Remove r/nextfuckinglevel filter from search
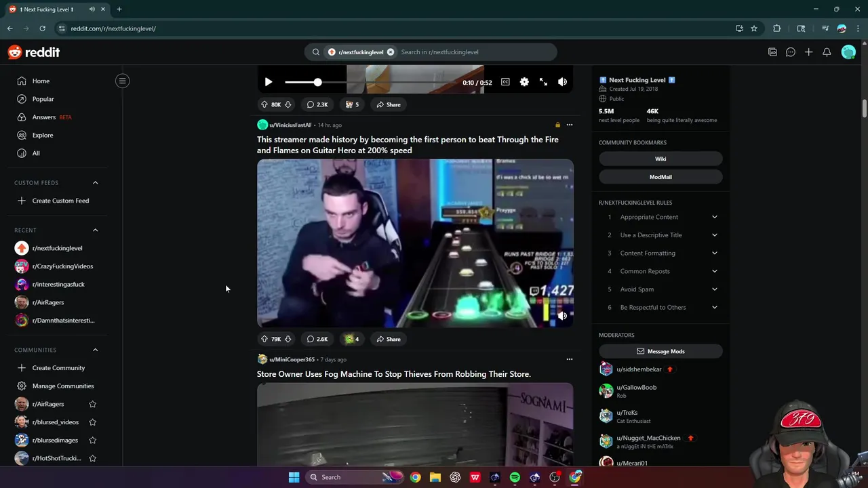 (x=391, y=52)
